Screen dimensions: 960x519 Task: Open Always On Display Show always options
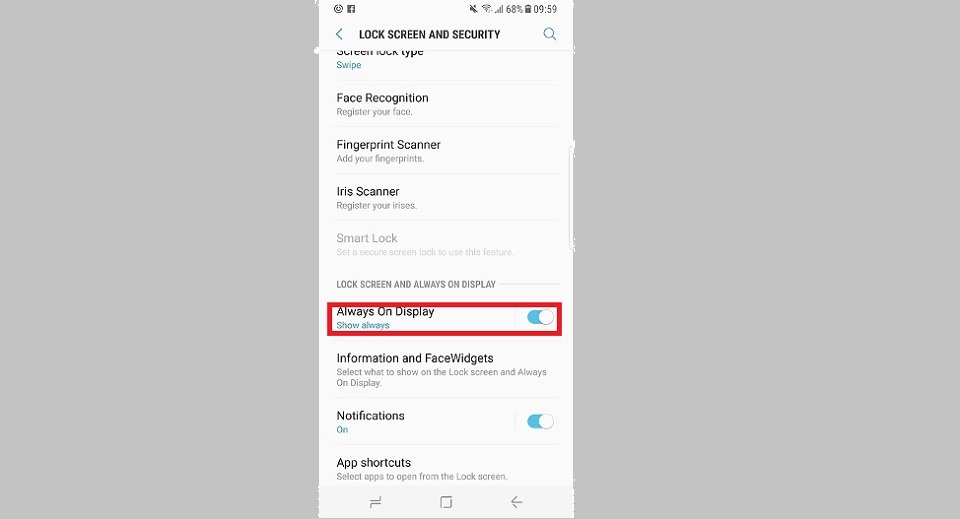pos(424,318)
